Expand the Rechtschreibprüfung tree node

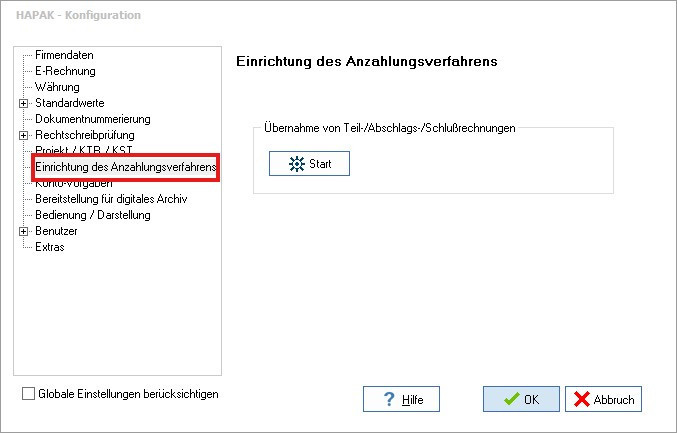(x=23, y=135)
